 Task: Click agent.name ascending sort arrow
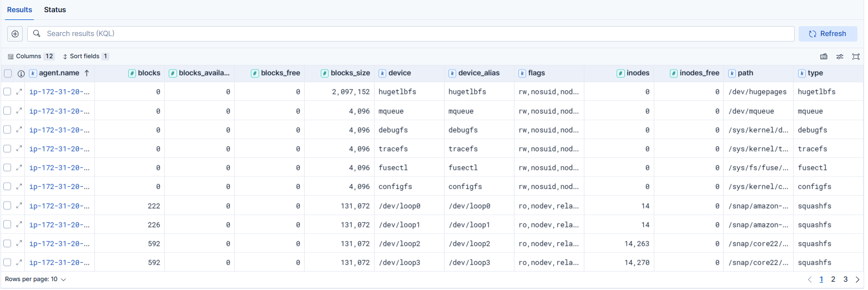87,73
